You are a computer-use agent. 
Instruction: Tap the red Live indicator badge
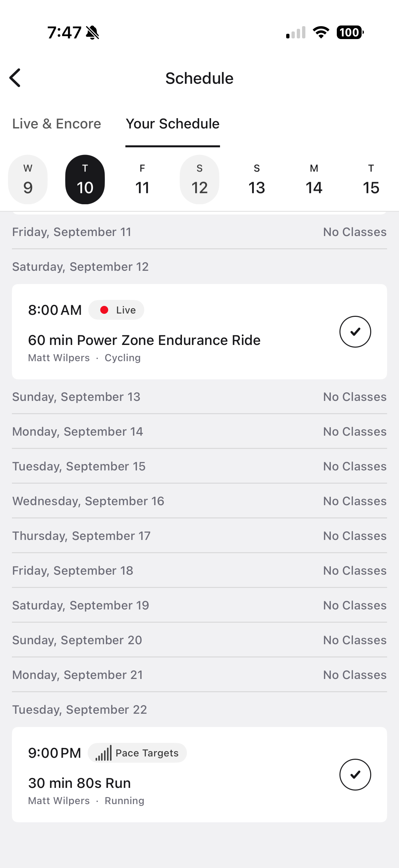click(116, 310)
